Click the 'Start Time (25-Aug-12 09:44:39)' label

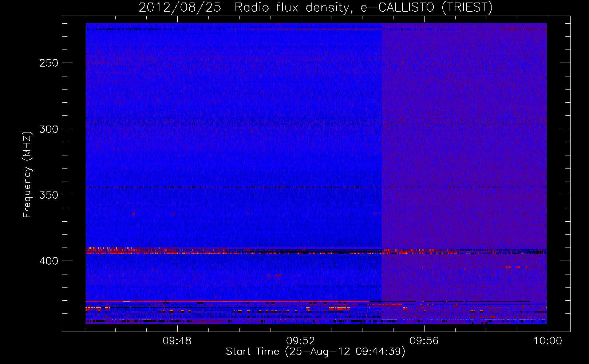(316, 352)
